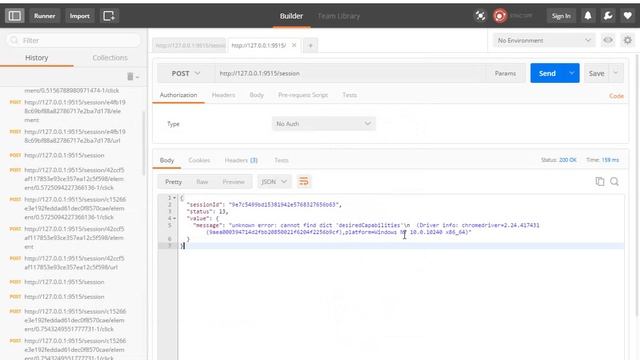Click the Status 200 OK text
Viewport: 640px width, 360px height.
558,160
